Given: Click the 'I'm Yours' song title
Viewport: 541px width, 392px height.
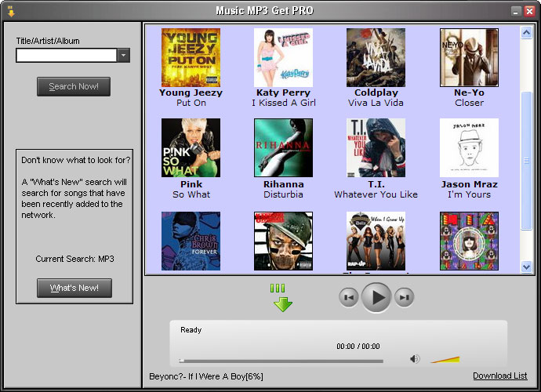Looking at the screenshot, I should click(469, 194).
